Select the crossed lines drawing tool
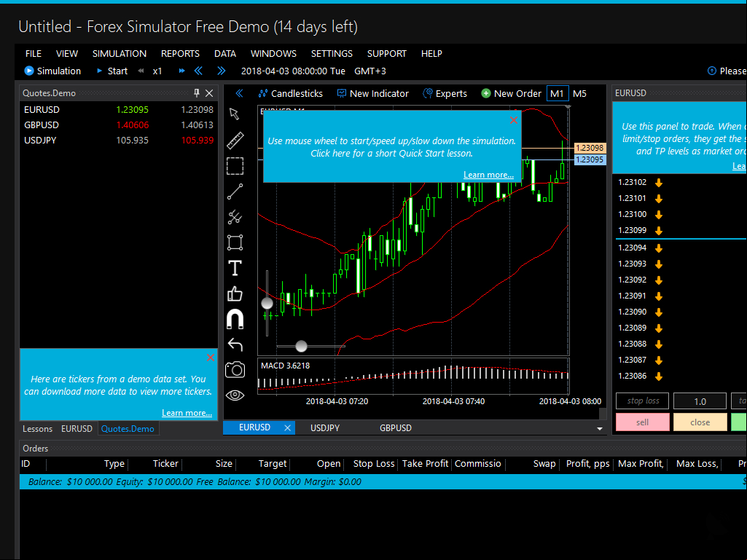 click(235, 217)
